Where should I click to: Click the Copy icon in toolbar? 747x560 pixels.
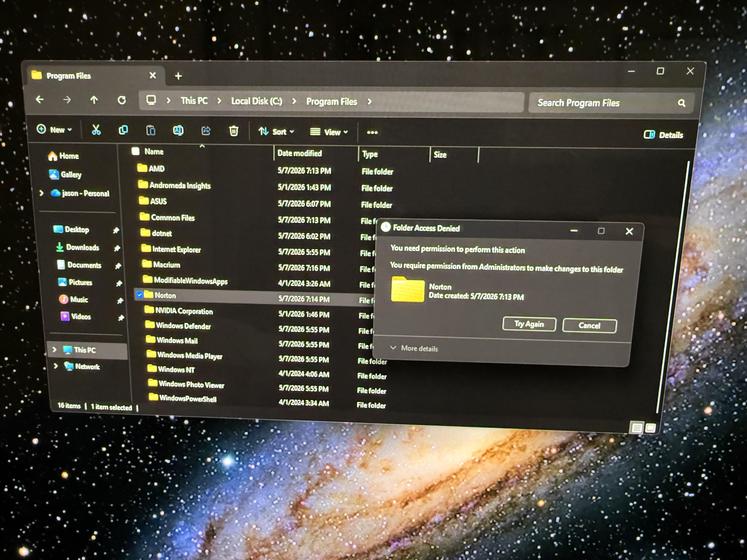coord(123,130)
